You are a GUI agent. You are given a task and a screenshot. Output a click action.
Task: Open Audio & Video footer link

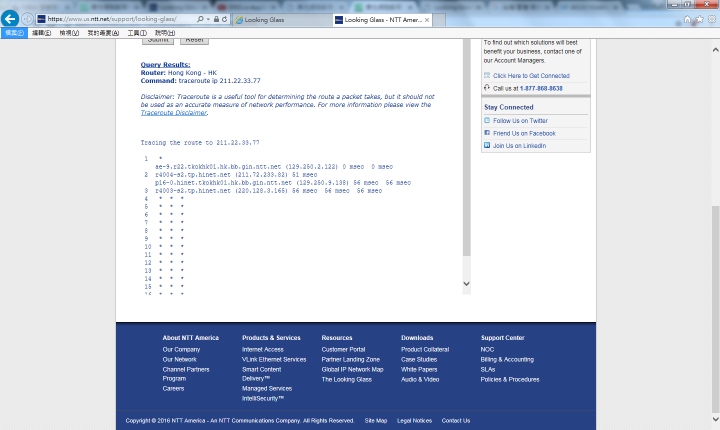420,380
